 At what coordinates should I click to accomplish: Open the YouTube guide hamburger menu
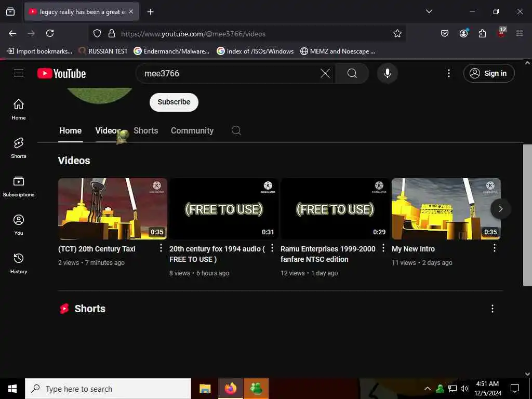tap(19, 73)
